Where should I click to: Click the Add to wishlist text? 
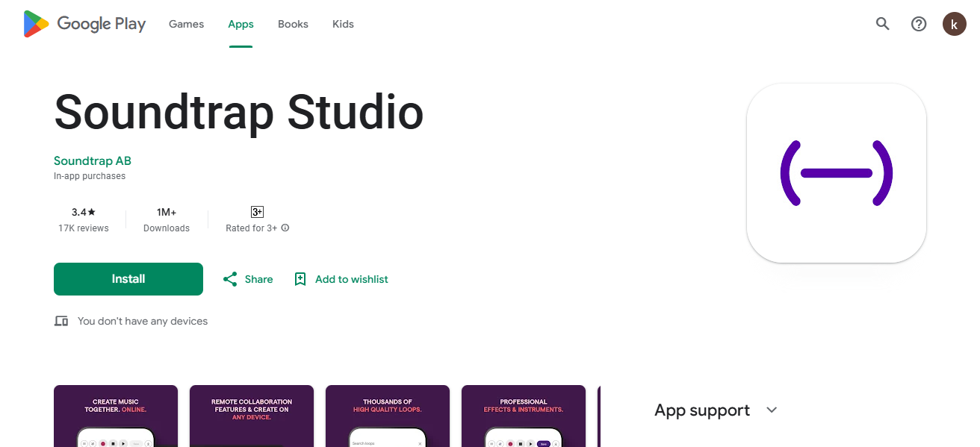352,279
